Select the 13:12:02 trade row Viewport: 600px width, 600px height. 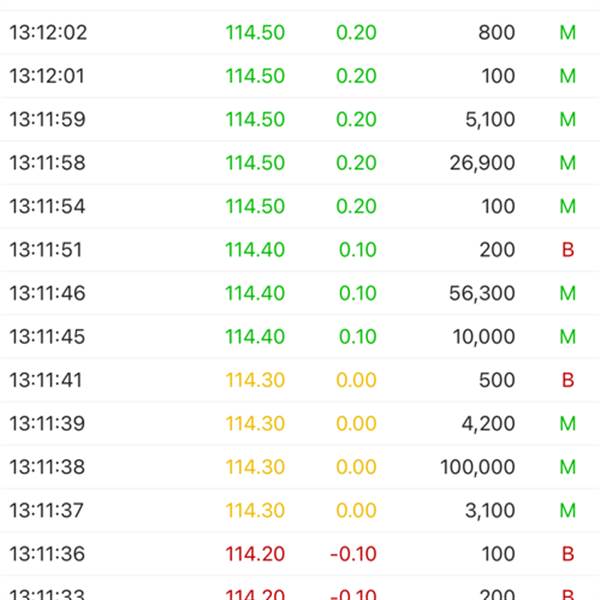pos(300,32)
